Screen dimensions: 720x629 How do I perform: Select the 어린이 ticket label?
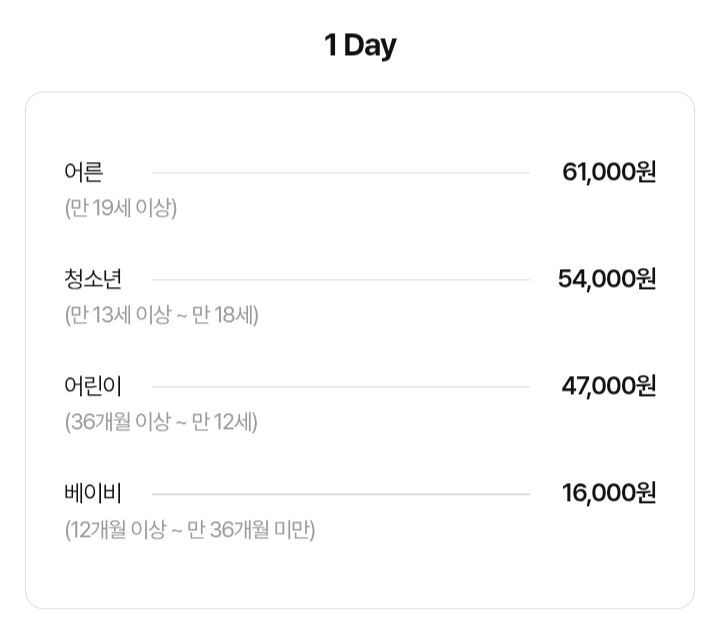click(x=93, y=386)
